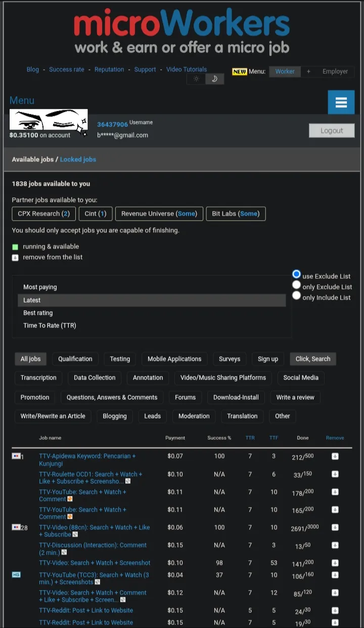Open the Success rate link

[x=67, y=69]
